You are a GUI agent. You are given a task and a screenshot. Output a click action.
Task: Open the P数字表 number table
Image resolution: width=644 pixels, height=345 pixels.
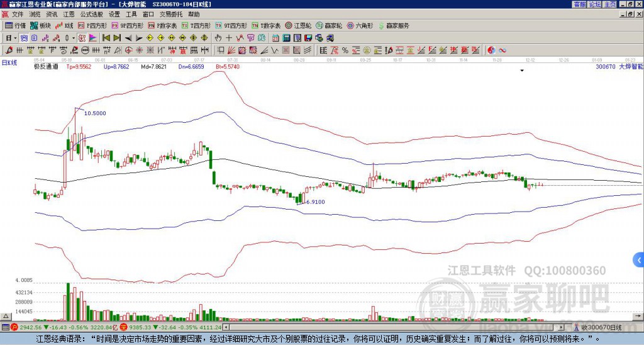[163, 25]
